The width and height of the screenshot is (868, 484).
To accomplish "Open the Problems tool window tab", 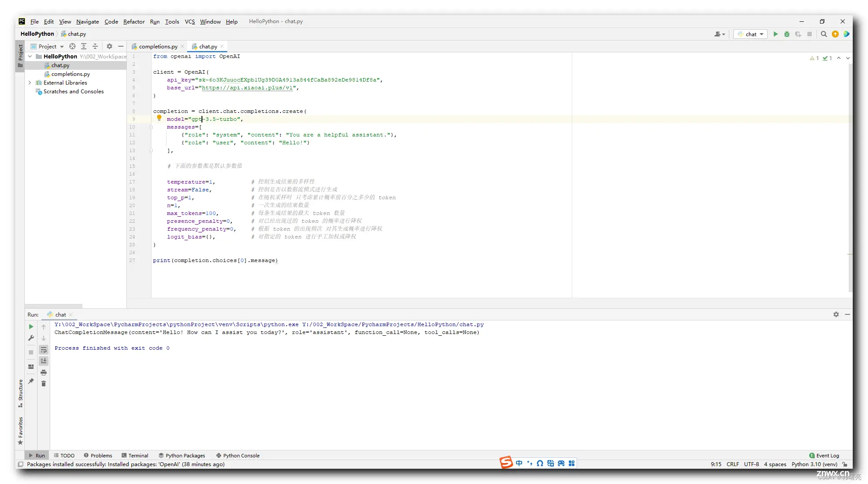I will 98,456.
